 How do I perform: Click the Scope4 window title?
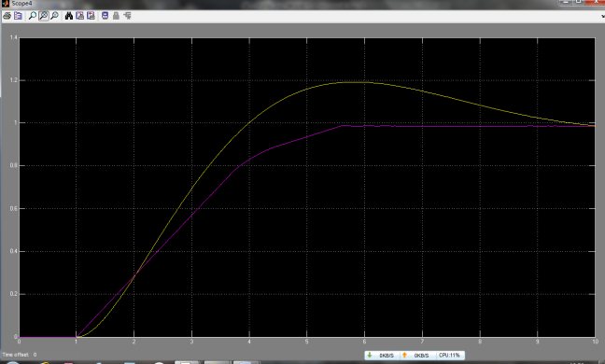21,4
